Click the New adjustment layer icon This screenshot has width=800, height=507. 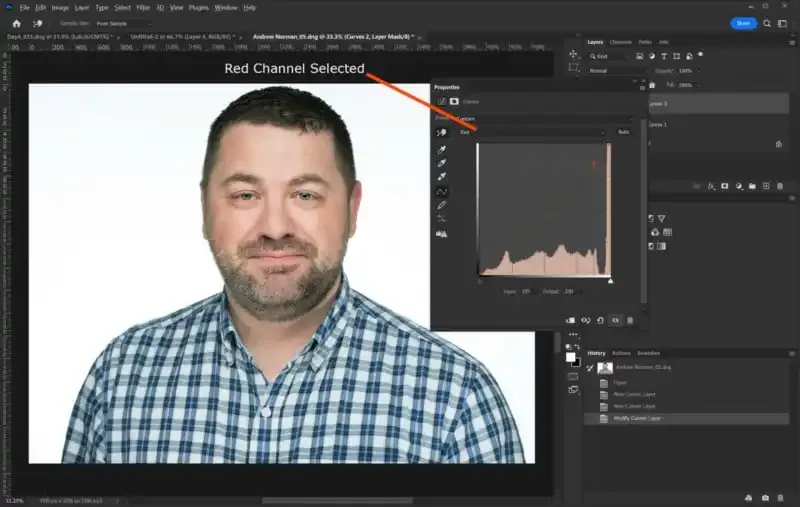click(x=739, y=186)
